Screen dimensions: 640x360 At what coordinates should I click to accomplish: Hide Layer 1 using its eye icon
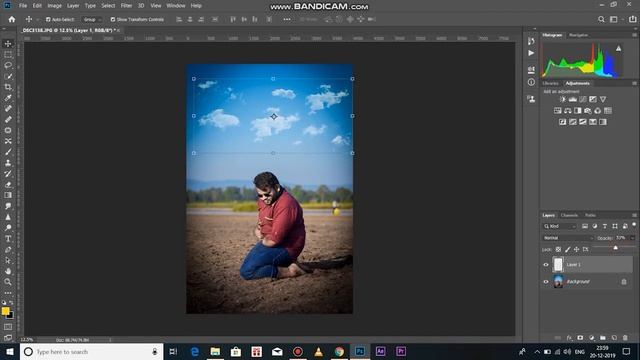546,264
